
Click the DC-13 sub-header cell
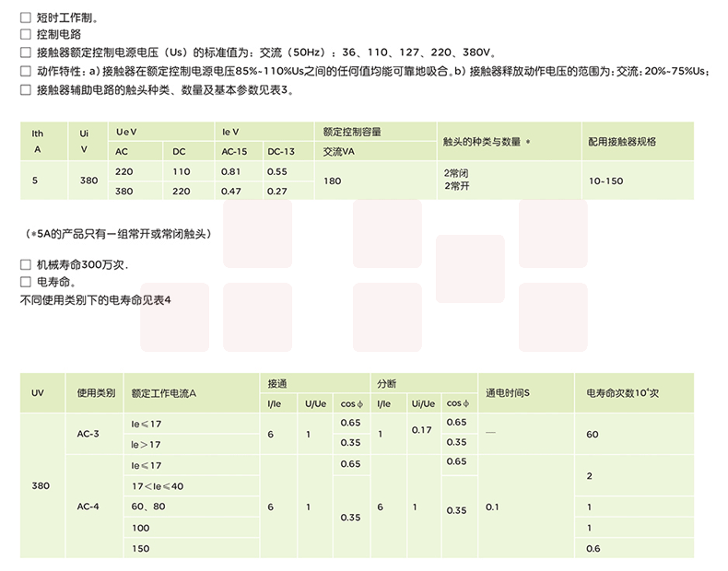coord(281,151)
